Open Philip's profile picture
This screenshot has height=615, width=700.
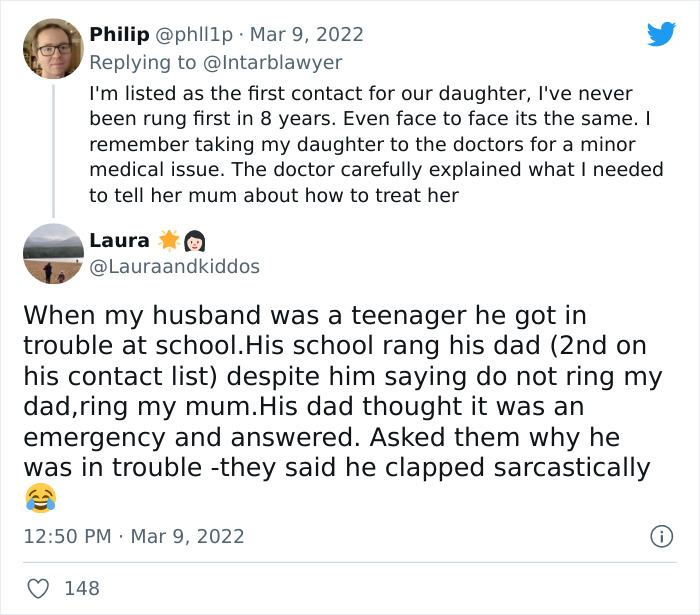tap(53, 48)
